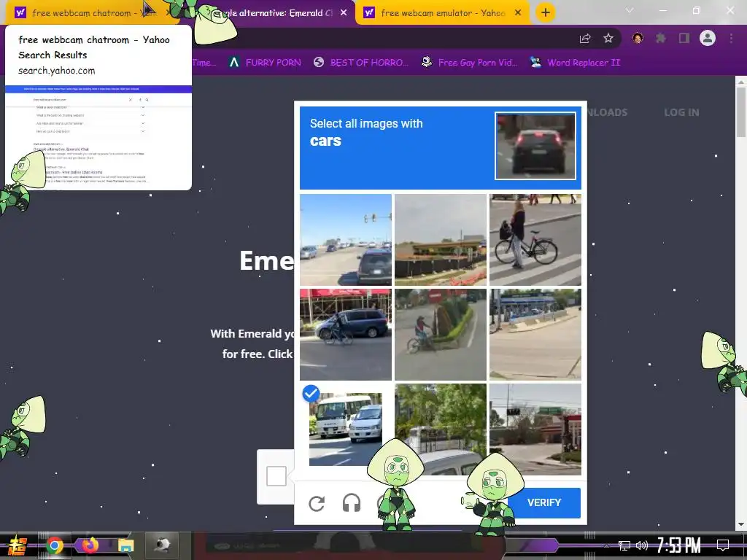This screenshot has width=747, height=560.
Task: Open Free Gay Porn Vid... bookmark
Action: click(469, 63)
